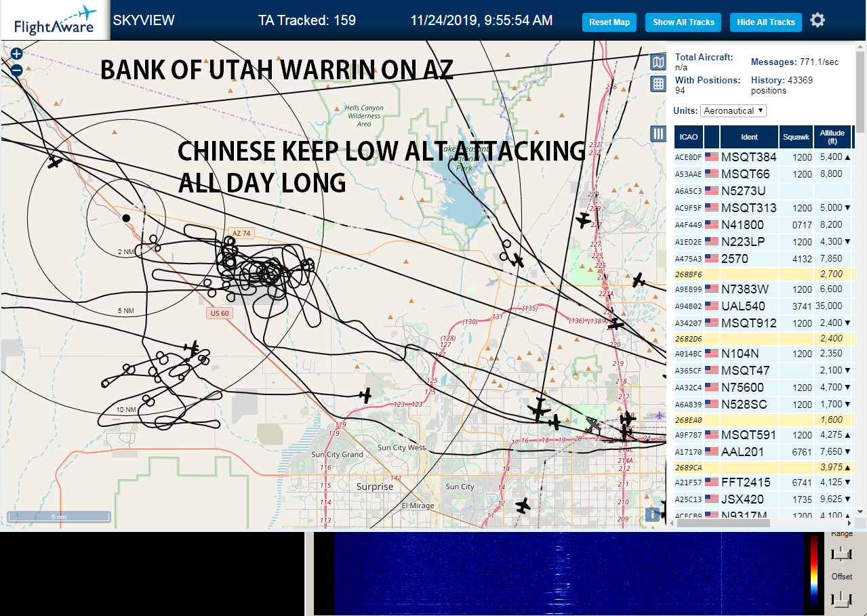The image size is (867, 616).
Task: Open the Units Aeronautical dropdown
Action: (x=733, y=110)
